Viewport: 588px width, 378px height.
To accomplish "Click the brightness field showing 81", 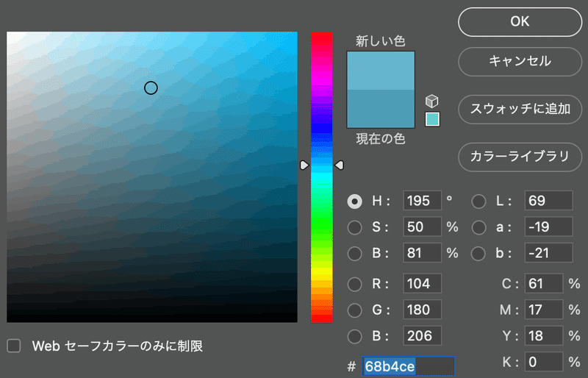I will point(422,253).
